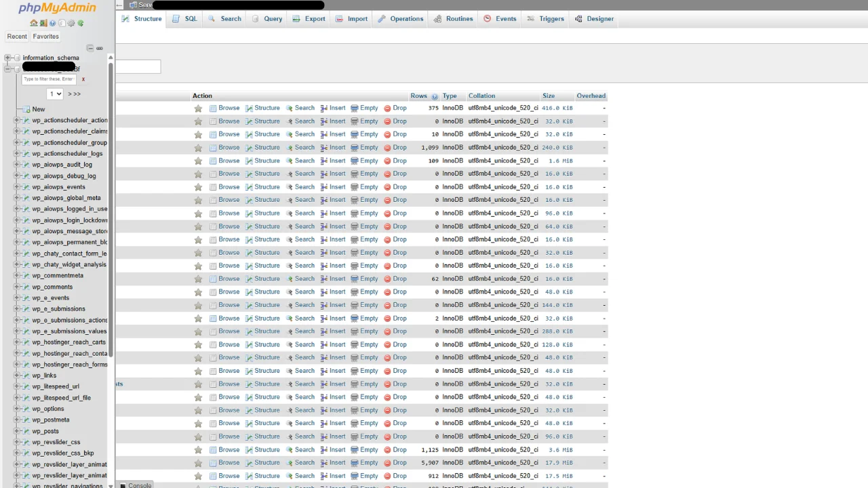Open the MySQL documentation page icon
The image size is (868, 488).
pyautogui.click(x=62, y=23)
